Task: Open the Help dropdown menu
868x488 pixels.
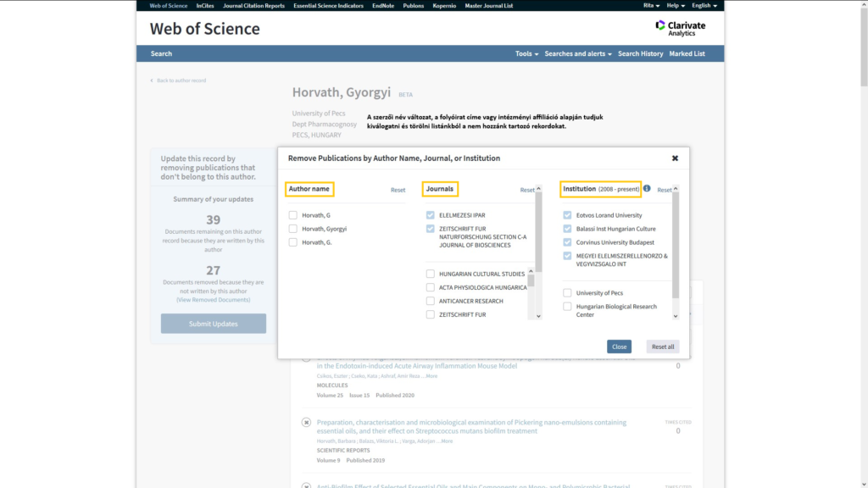Action: coord(676,6)
